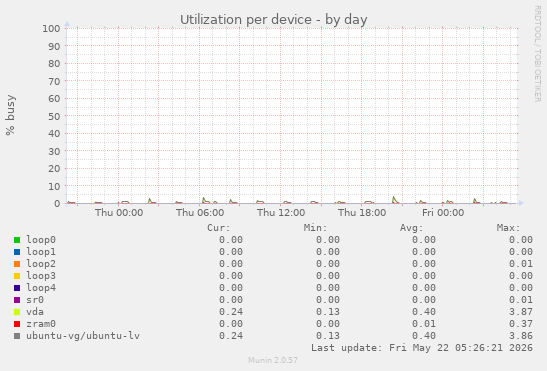Screen dimensions: 547x371
Task: Click the Thu 06:00 x-axis label
Action: click(200, 213)
